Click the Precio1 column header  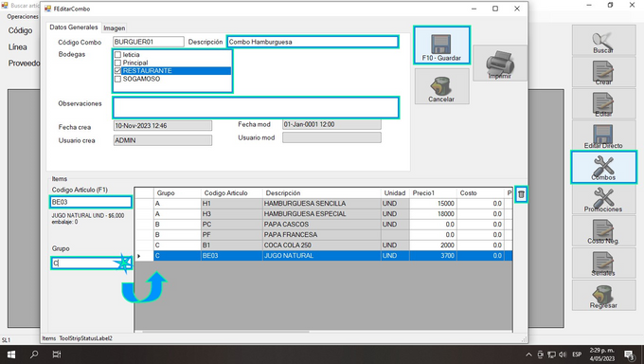point(433,192)
